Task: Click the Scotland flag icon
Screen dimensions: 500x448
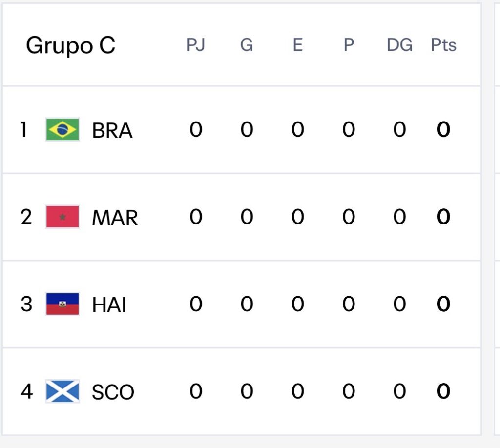Action: tap(62, 391)
